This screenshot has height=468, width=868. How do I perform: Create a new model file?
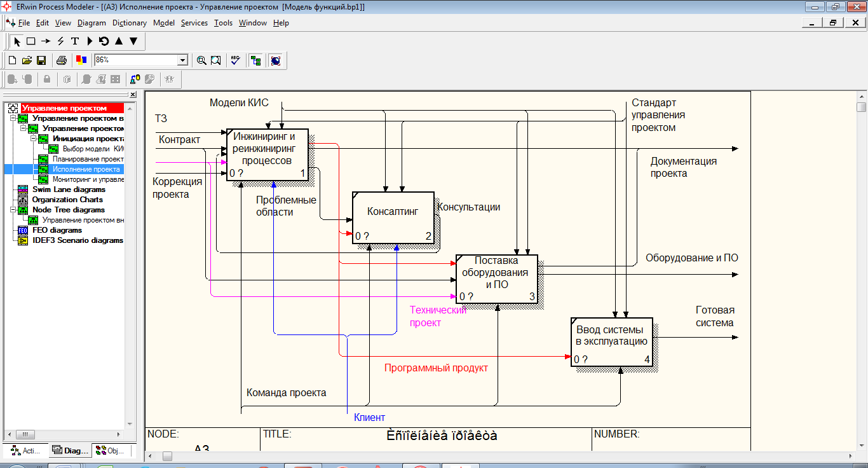click(x=12, y=60)
